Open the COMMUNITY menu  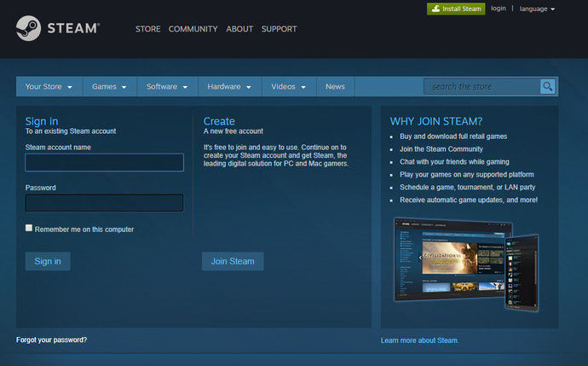[x=193, y=29]
